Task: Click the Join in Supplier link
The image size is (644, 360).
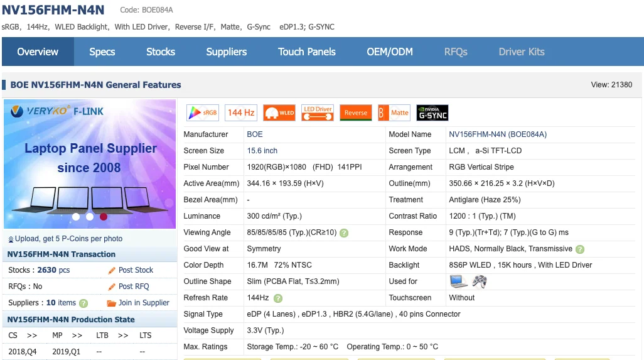Action: point(144,303)
